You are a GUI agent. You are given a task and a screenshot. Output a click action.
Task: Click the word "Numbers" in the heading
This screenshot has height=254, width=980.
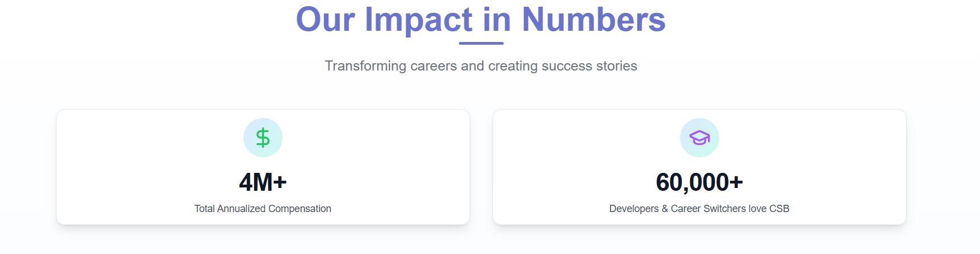pyautogui.click(x=593, y=20)
